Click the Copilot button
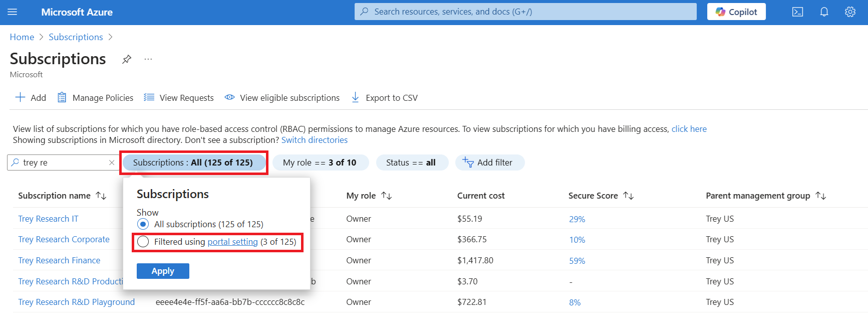Screen dimensions: 868x330 [x=736, y=12]
